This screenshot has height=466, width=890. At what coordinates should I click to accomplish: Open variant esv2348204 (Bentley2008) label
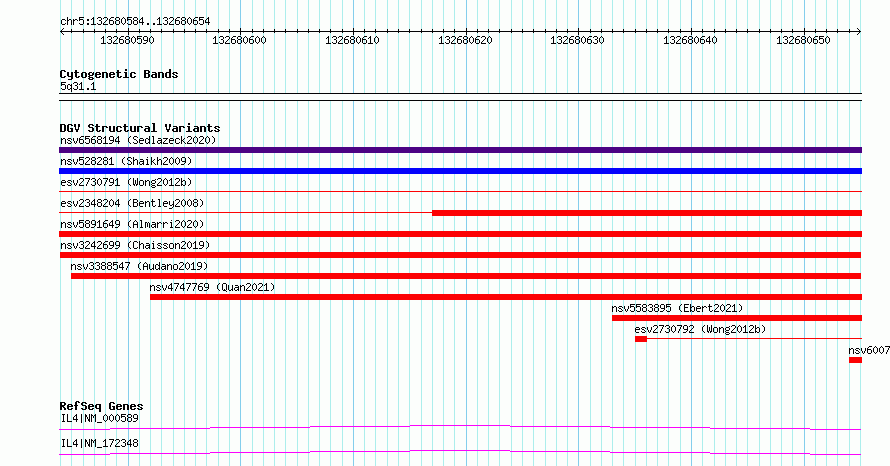pos(132,203)
